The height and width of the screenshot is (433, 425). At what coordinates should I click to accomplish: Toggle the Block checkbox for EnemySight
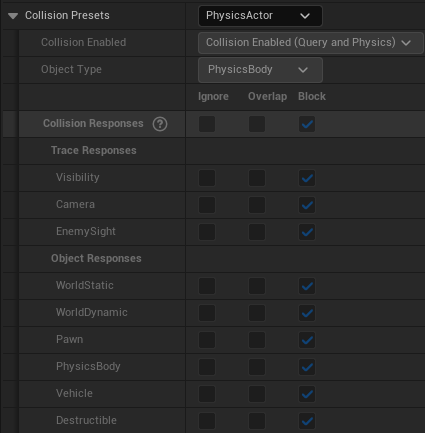307,232
